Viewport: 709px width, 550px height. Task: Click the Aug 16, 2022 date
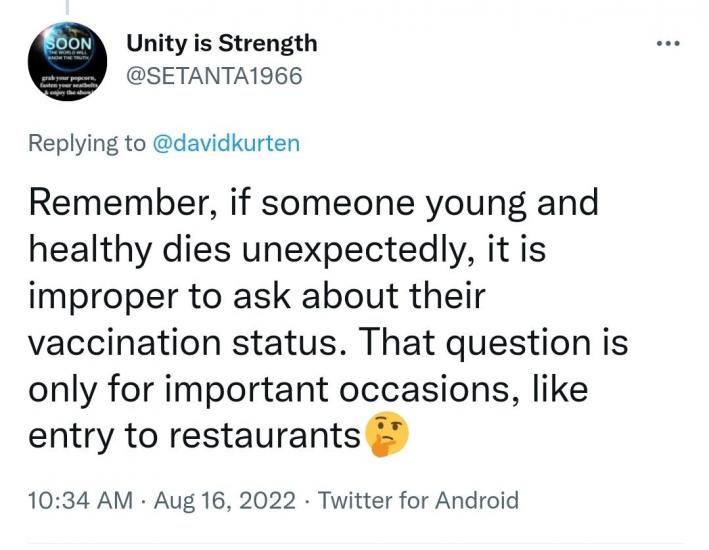227,499
